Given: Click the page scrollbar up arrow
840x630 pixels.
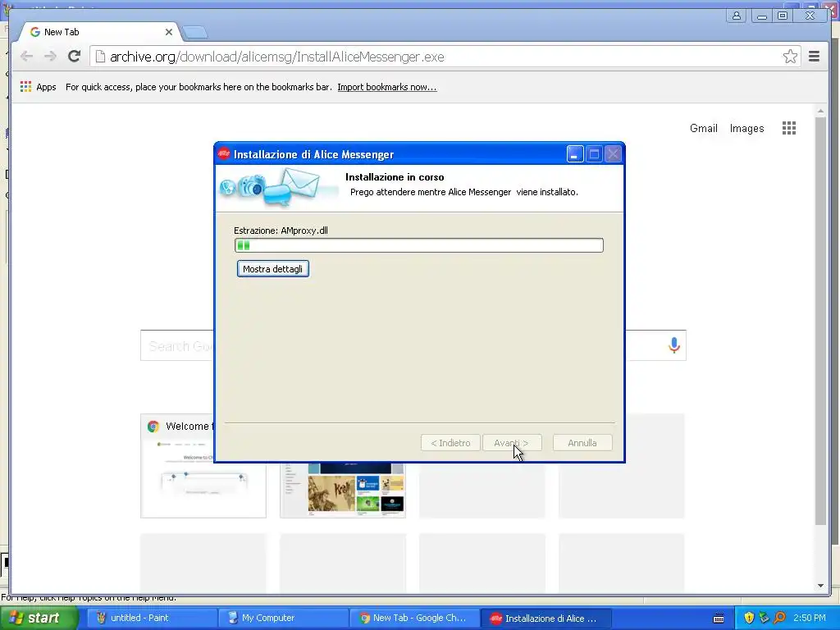Looking at the screenshot, I should point(820,112).
